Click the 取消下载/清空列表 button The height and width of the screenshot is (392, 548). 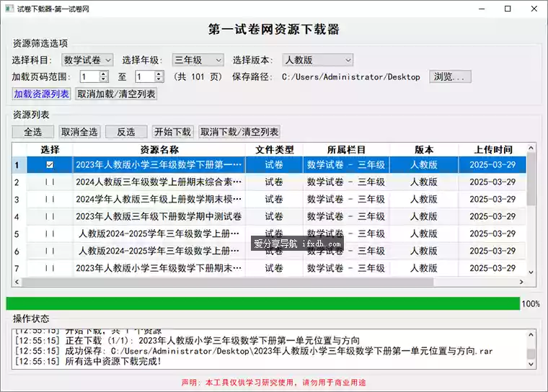coord(239,132)
